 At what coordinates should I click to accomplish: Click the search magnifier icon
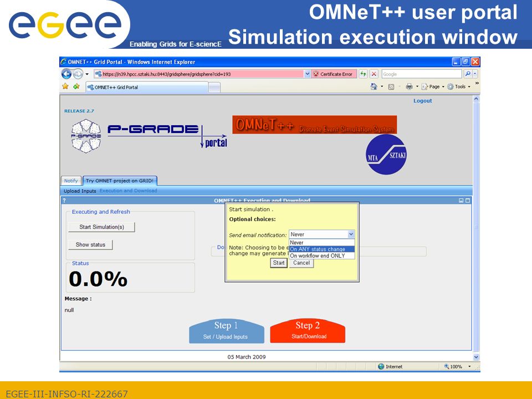[x=468, y=74]
